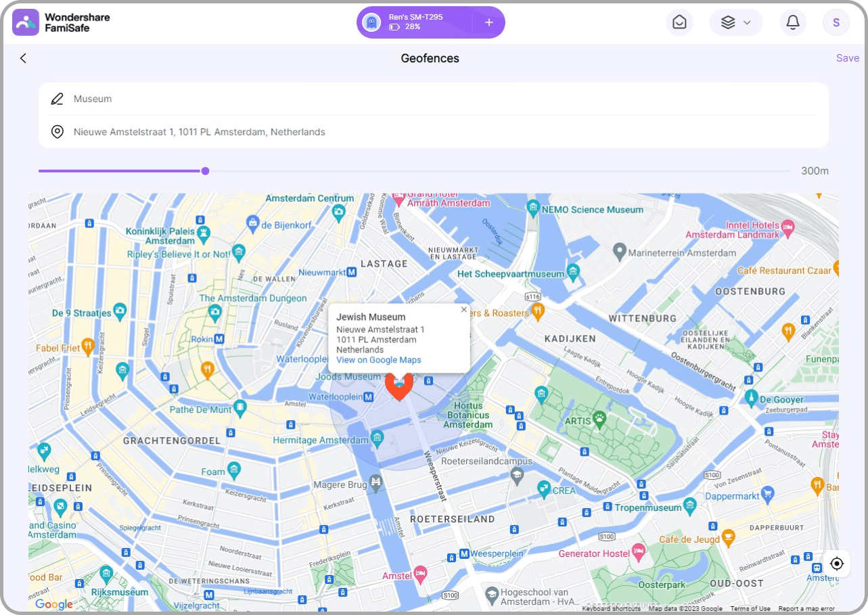Click the de Bijenkorf shopping marker

pos(253,222)
